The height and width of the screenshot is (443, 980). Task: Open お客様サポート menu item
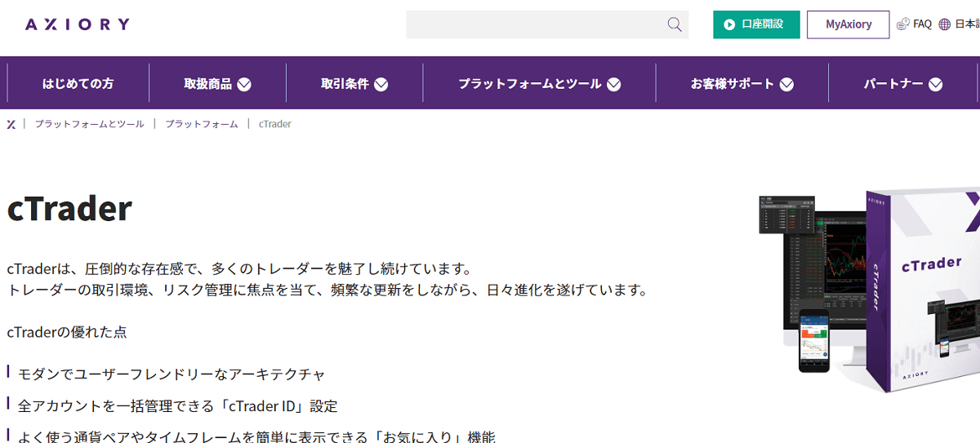(733, 83)
